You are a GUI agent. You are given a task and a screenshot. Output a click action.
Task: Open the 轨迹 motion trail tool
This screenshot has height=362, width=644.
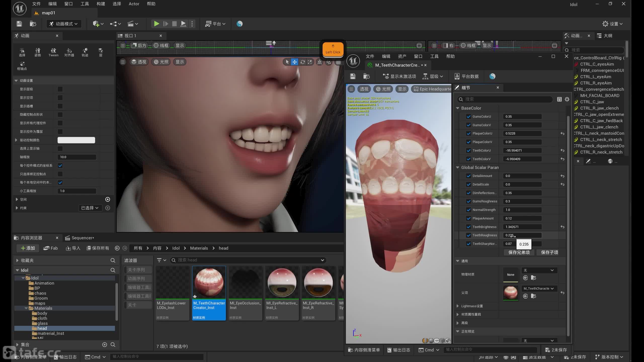pos(85,52)
